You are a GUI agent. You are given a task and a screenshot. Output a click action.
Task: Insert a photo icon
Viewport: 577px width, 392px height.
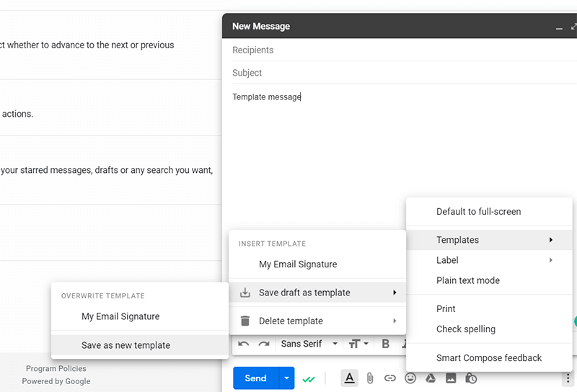coord(451,378)
